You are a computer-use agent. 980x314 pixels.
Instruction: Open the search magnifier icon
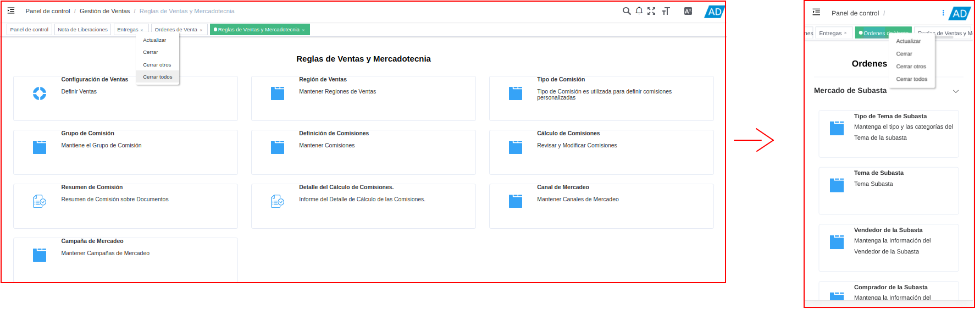point(626,11)
